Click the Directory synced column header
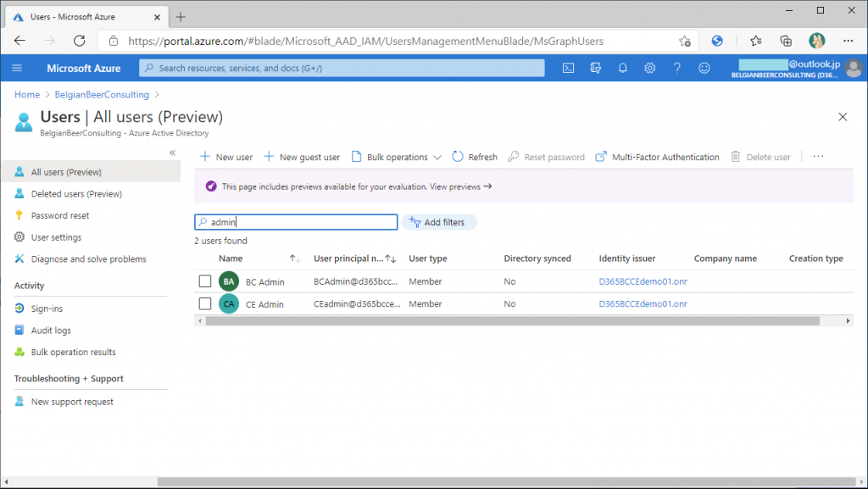Screen dimensions: 868x489 (537, 258)
